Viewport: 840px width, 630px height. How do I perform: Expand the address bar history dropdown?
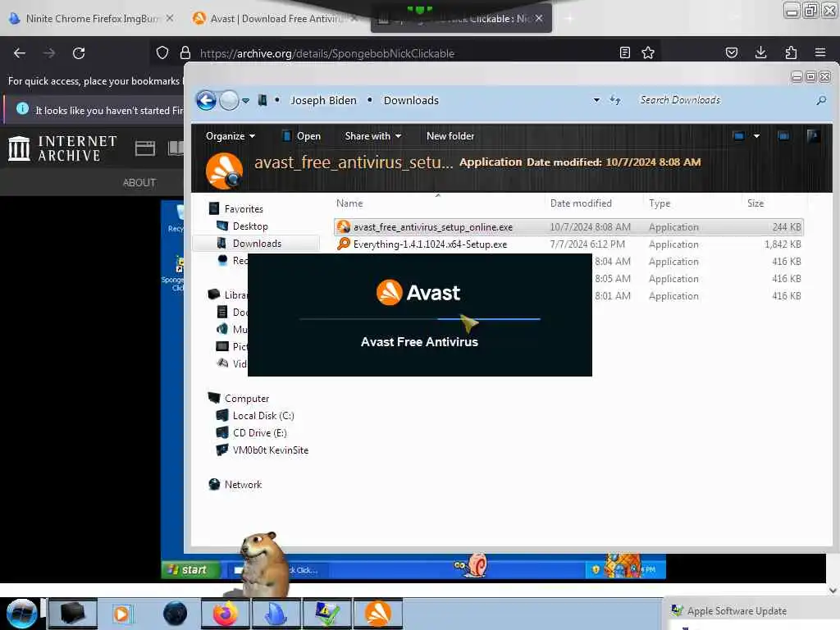tap(596, 100)
